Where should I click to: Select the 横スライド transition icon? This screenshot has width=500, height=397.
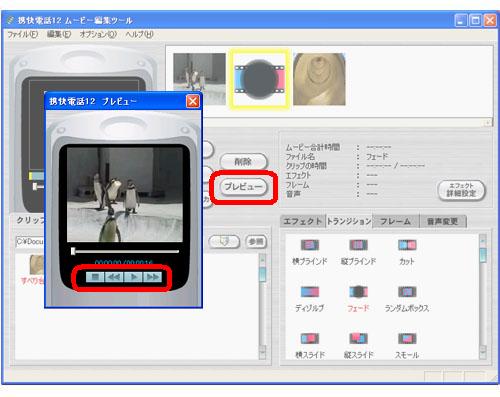point(310,339)
